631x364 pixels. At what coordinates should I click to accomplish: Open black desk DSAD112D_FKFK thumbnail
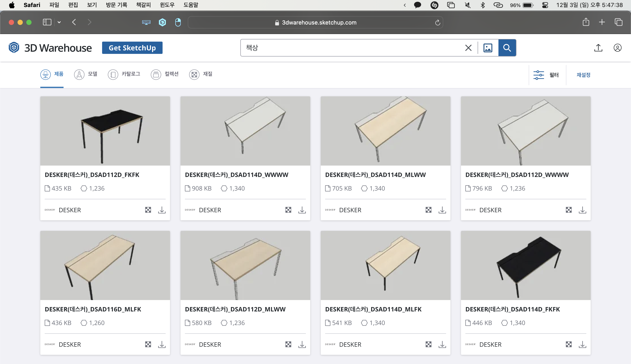click(105, 131)
